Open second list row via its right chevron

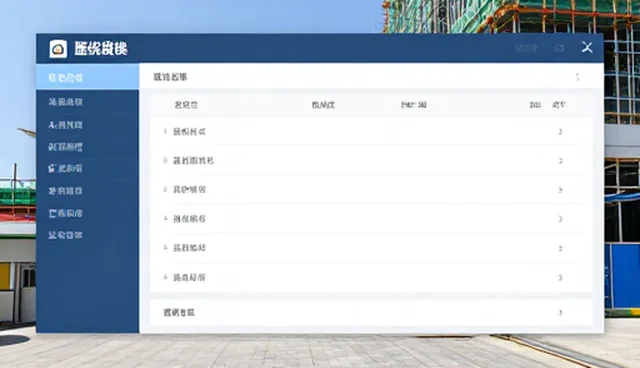[x=560, y=161]
